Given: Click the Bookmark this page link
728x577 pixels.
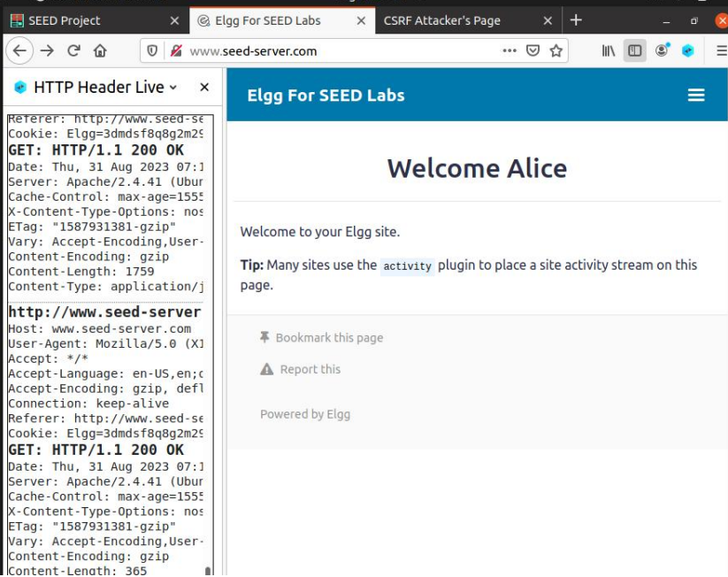Looking at the screenshot, I should tap(330, 337).
